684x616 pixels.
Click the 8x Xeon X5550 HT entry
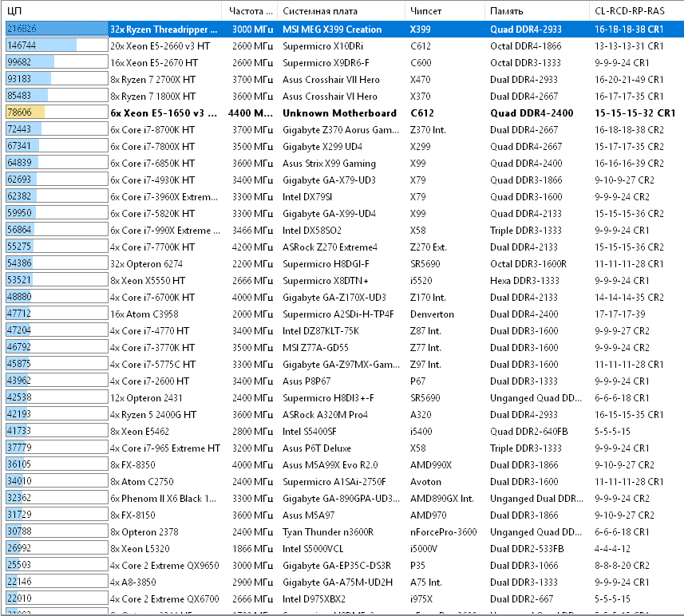(148, 281)
